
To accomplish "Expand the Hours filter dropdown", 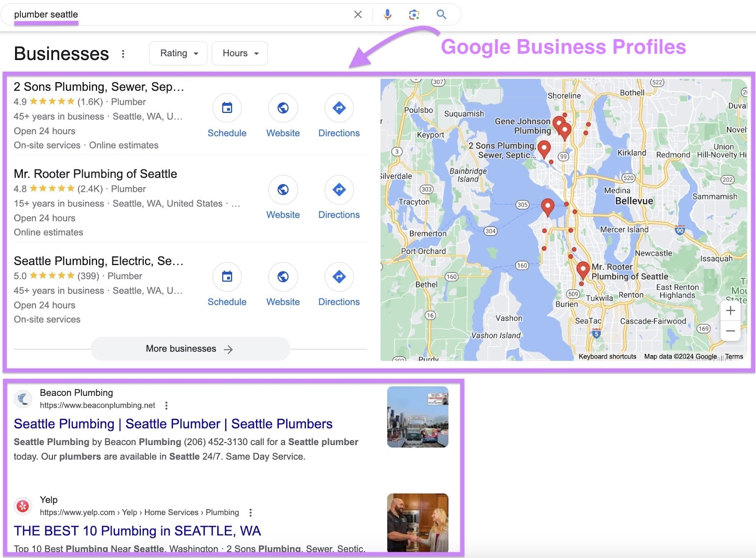I will point(239,53).
